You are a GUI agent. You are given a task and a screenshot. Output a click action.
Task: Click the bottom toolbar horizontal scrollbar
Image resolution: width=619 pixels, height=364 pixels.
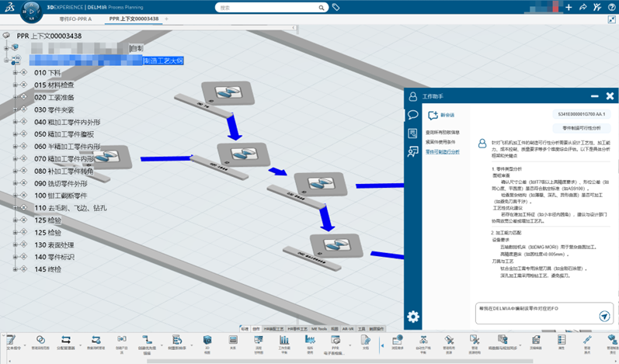[339, 361]
